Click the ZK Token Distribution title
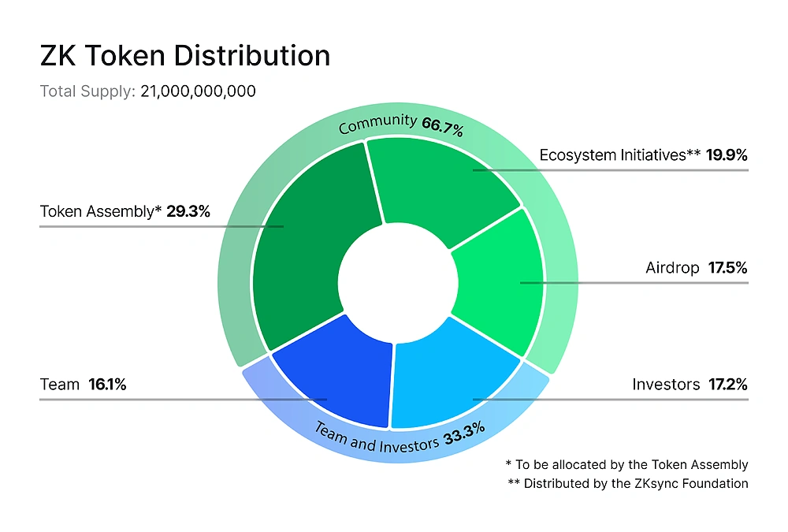The width and height of the screenshot is (788, 532). tap(184, 55)
